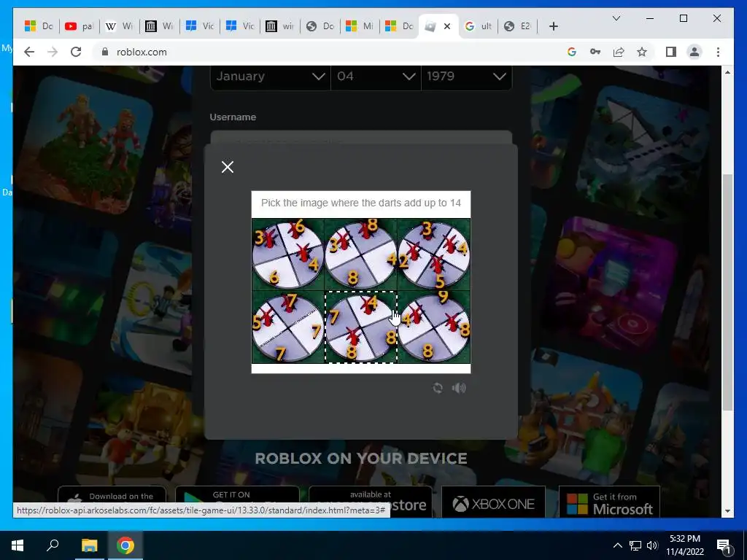Switch to audio captcha via speaker icon
The image size is (747, 560).
coord(459,388)
